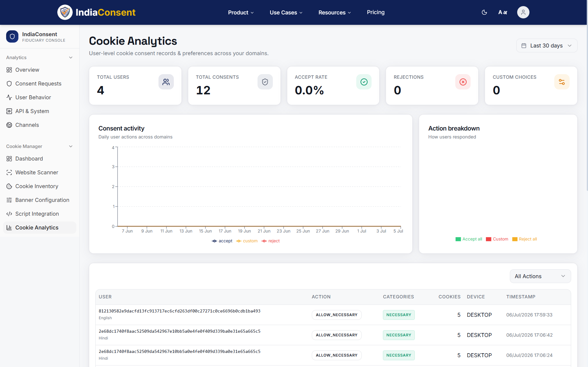Click user hash starting with 812130582e9d
Image resolution: width=588 pixels, height=367 pixels.
click(x=179, y=311)
